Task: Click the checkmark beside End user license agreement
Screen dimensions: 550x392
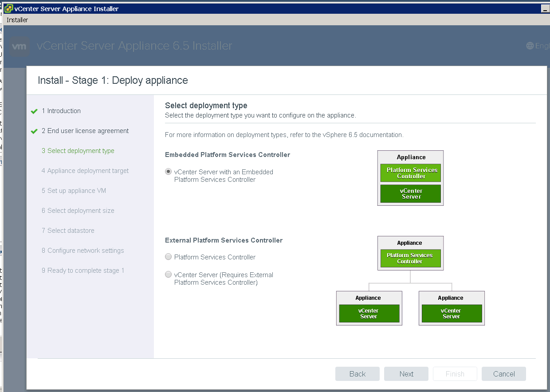Action: pos(34,131)
